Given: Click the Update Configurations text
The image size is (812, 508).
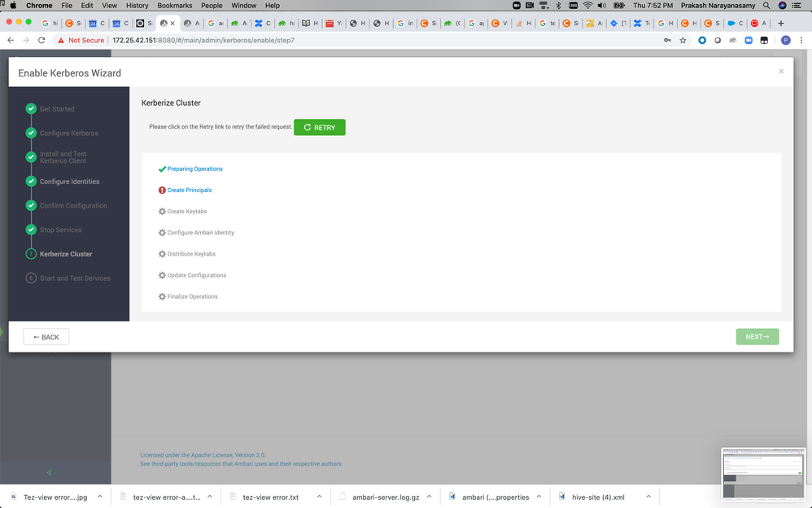Looking at the screenshot, I should 197,275.
